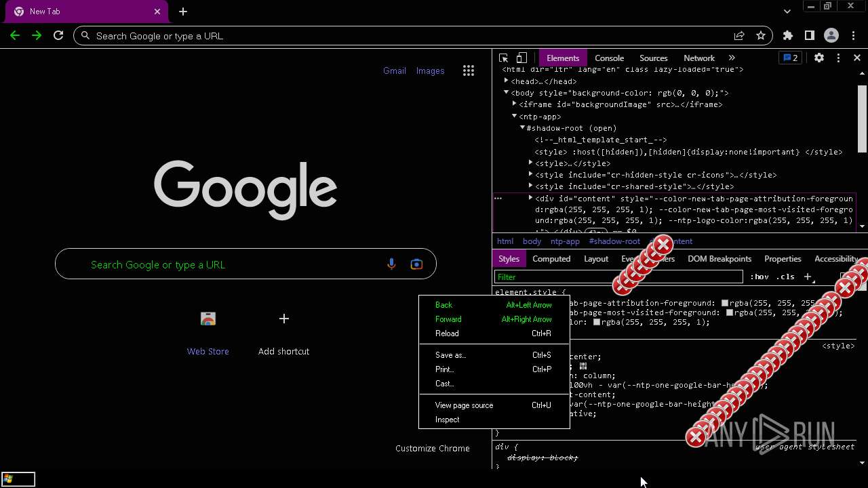Click the browser forward arrow
The height and width of the screenshot is (488, 868).
(37, 36)
